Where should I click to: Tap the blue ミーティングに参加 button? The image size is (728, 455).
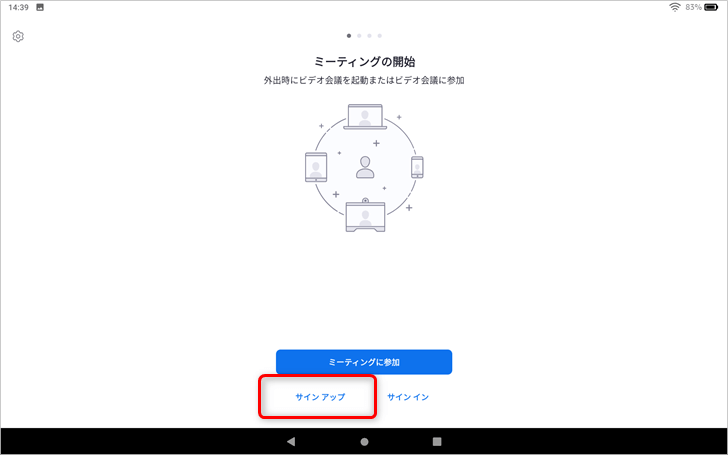click(x=364, y=361)
